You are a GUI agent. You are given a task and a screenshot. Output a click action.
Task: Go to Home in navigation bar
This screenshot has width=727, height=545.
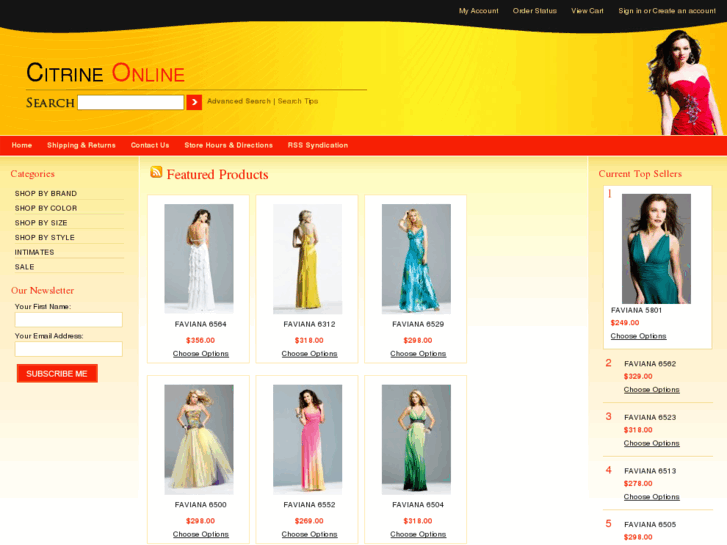click(x=22, y=145)
